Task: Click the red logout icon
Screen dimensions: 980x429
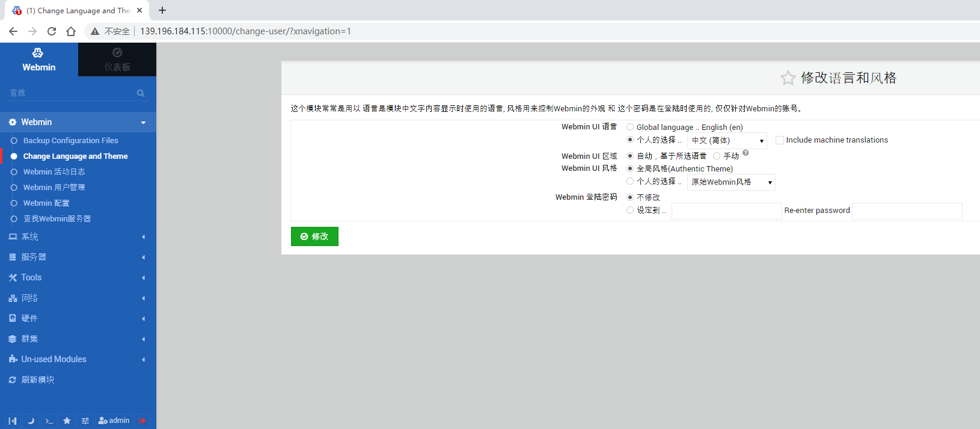Action: click(x=142, y=421)
